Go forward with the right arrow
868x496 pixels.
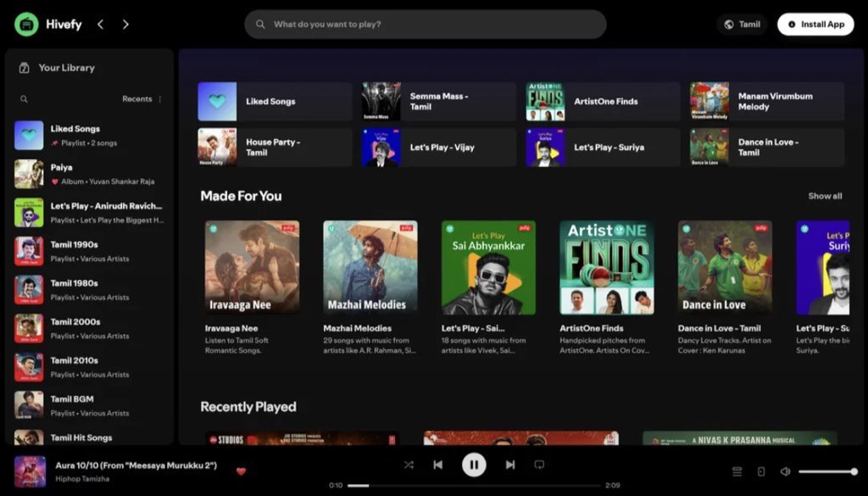point(125,25)
